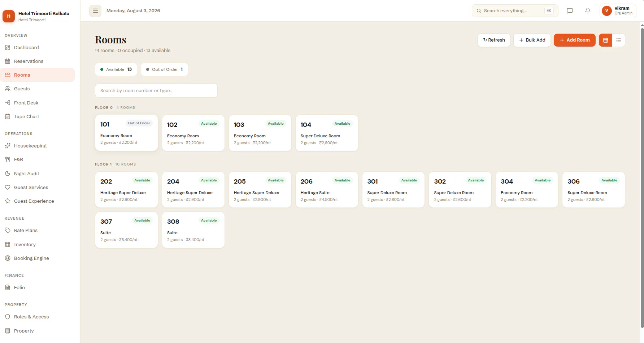Open room 202 Heritage Super Deluxe card
Image resolution: width=644 pixels, height=343 pixels.
click(126, 190)
